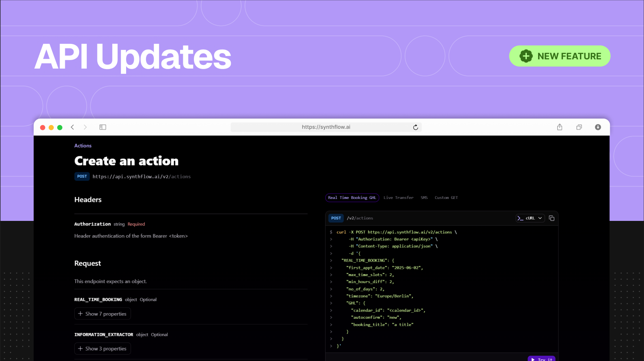This screenshot has width=644, height=361.
Task: Click the POST endpoint URL text
Action: pyautogui.click(x=141, y=177)
